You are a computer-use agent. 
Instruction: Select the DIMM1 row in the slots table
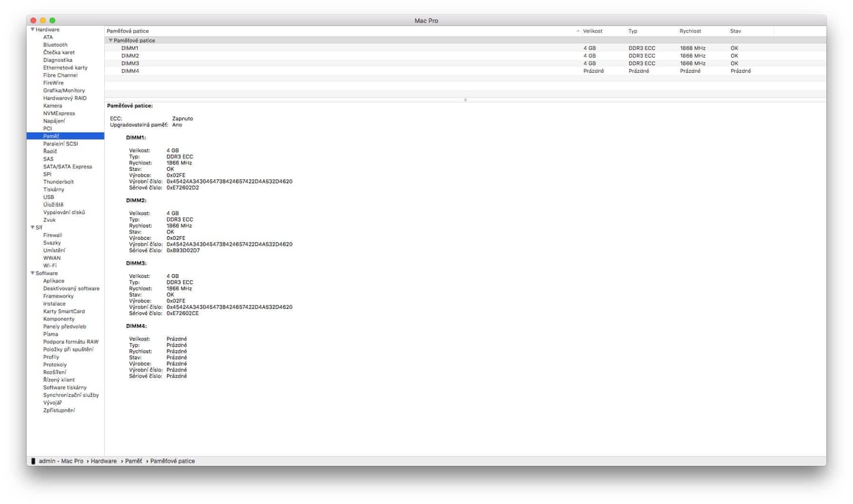tap(465, 48)
